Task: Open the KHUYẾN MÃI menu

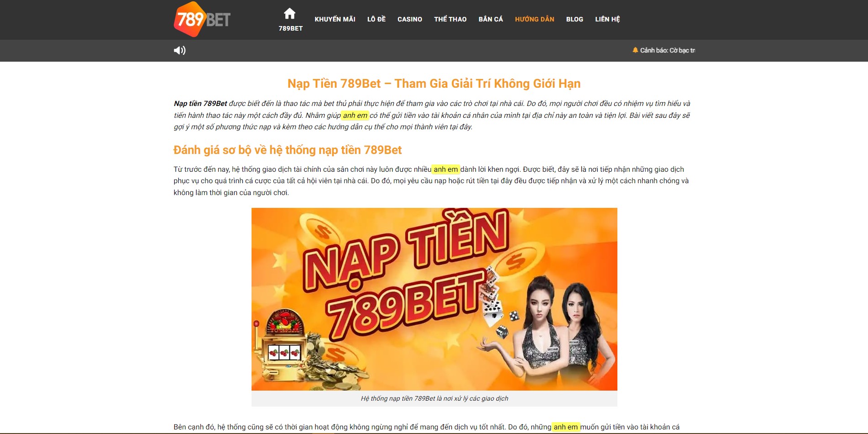Action: [335, 19]
